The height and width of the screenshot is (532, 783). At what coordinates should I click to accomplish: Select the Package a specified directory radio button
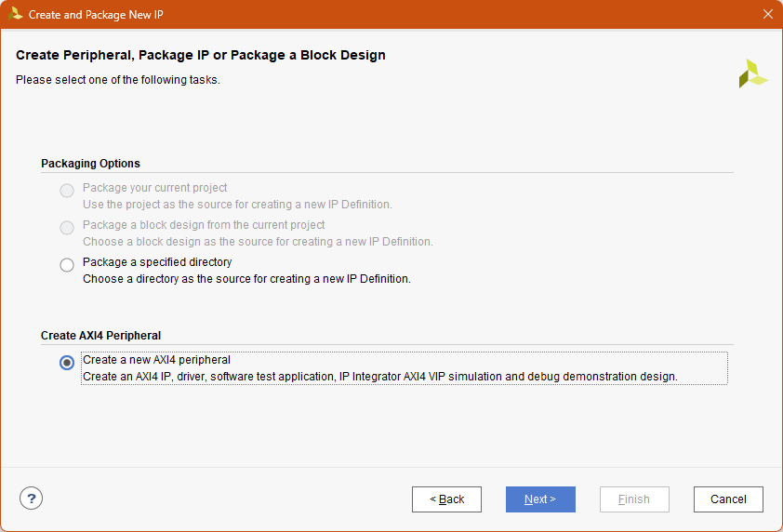[67, 265]
